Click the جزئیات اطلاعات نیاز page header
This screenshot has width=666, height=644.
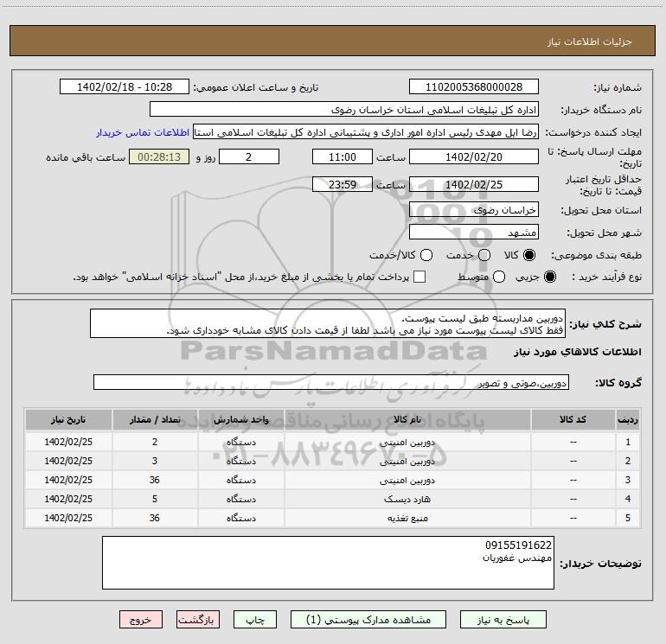(589, 41)
